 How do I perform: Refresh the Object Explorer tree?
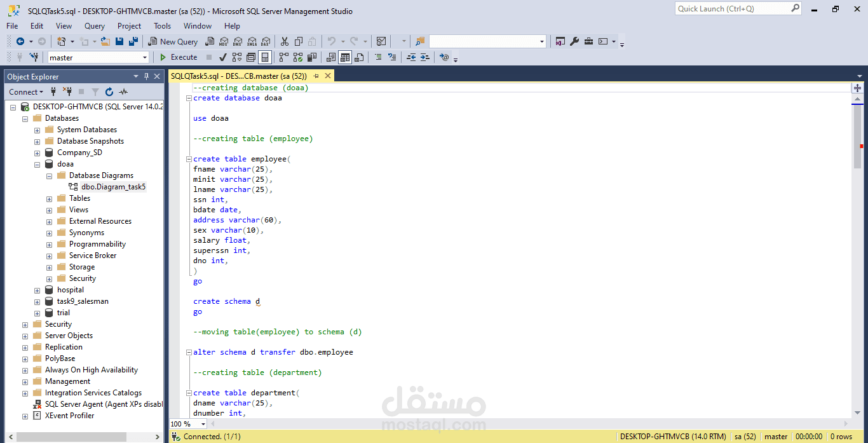109,92
